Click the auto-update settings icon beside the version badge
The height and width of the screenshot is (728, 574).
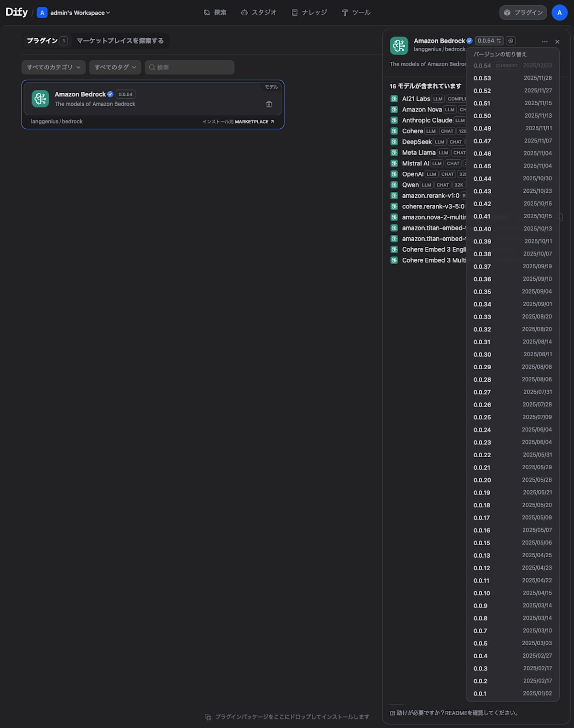tap(510, 41)
